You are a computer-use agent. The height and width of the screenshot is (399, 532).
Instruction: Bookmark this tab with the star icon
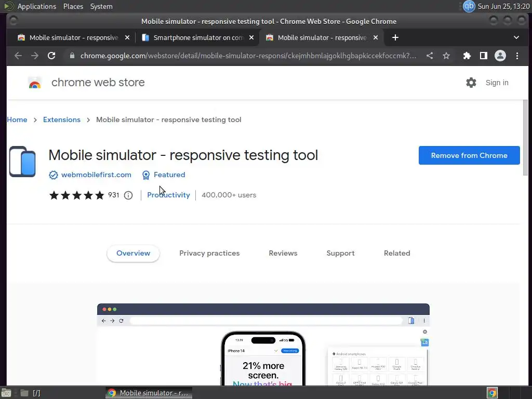click(446, 56)
